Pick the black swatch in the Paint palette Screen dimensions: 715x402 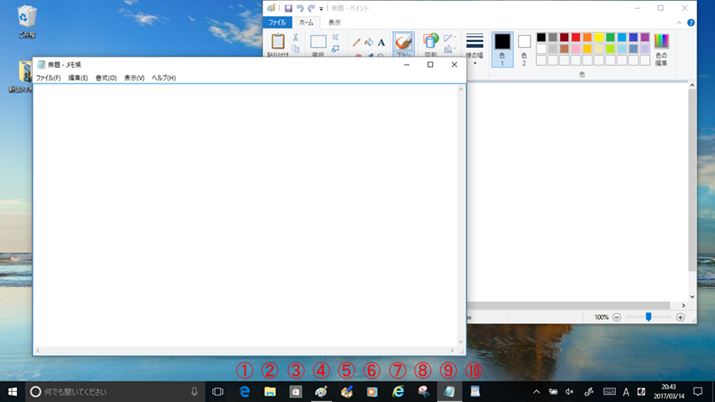[541, 37]
